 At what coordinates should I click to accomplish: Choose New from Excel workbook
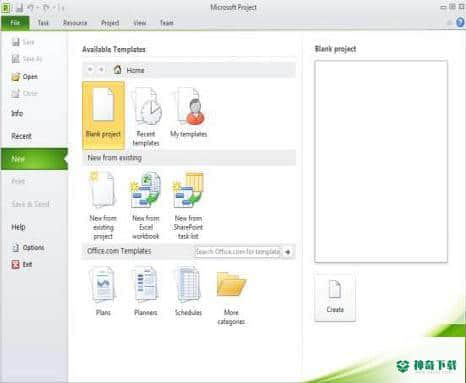146,205
